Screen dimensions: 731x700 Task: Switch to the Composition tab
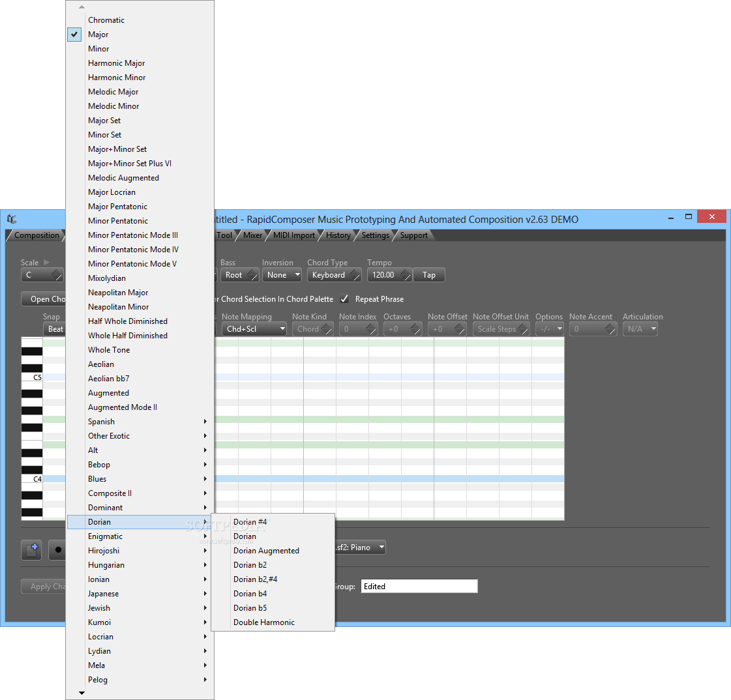37,235
